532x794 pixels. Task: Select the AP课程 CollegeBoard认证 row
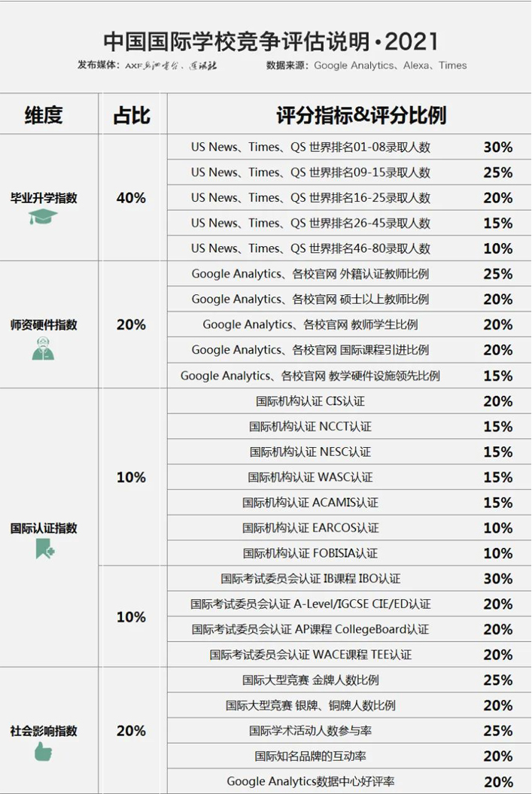pyautogui.click(x=310, y=629)
